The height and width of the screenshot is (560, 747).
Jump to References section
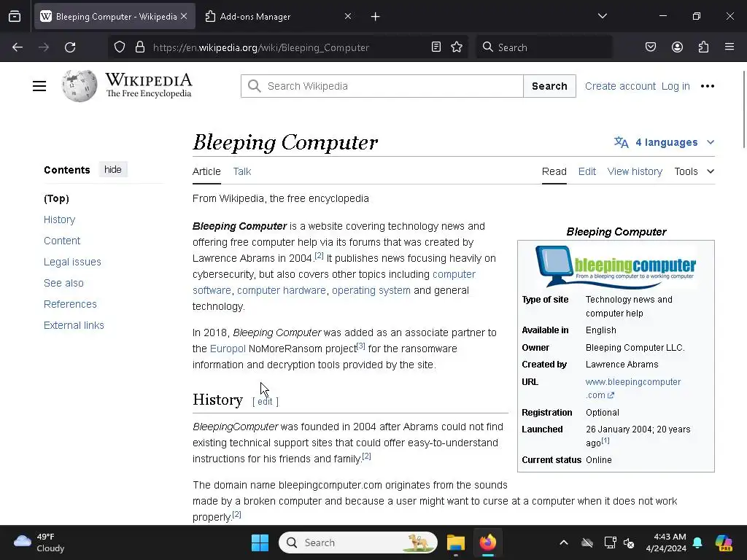(70, 304)
